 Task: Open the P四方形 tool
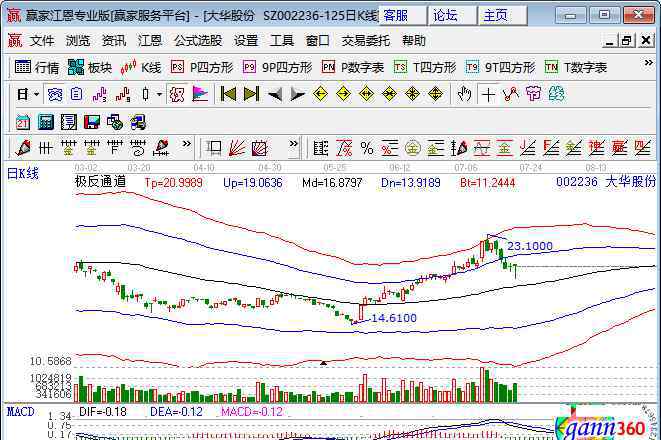point(202,67)
